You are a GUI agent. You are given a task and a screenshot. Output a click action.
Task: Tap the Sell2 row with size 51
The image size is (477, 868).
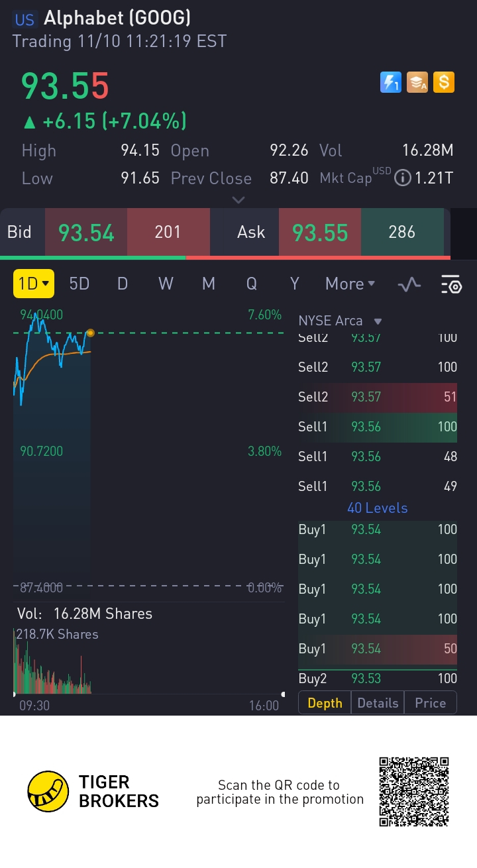[x=378, y=397]
